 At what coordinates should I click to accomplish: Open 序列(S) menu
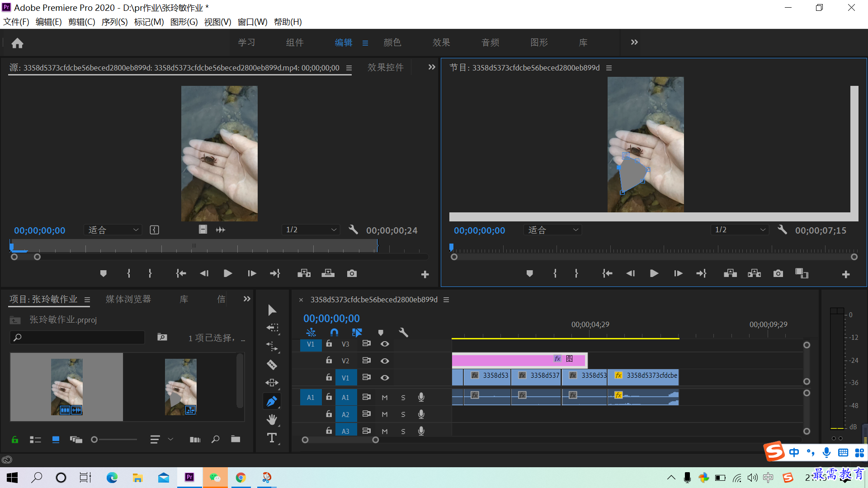pos(114,22)
